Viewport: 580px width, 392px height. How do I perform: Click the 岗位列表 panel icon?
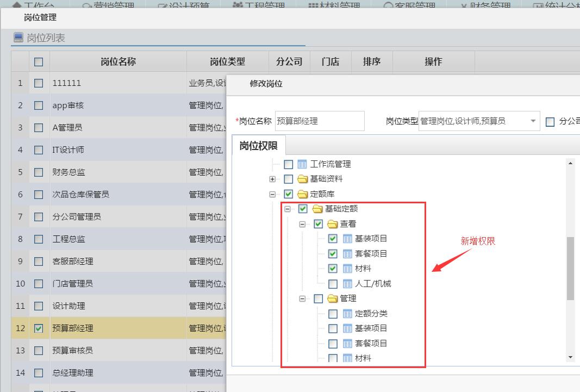[18, 38]
